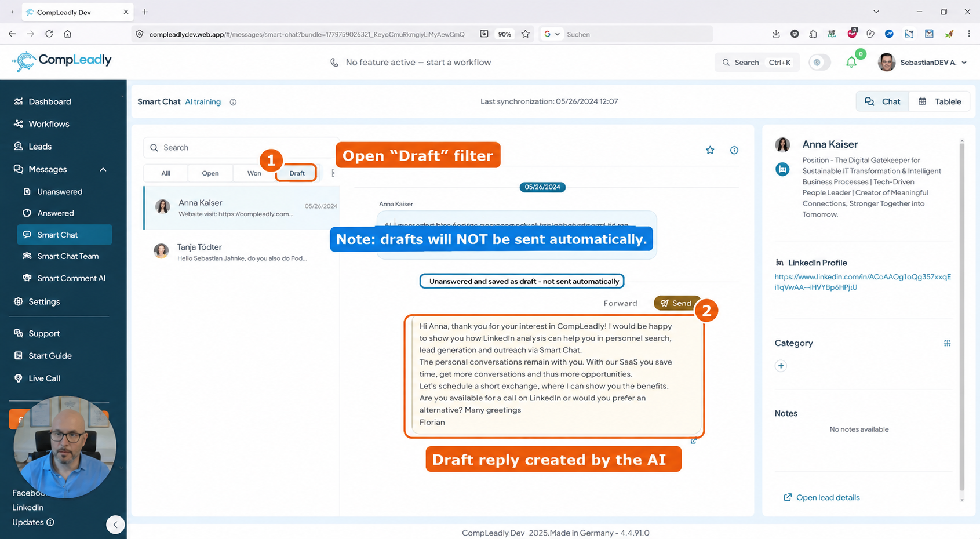Screen dimensions: 980x539
Task: Bookmark the page with star icon
Action: pyautogui.click(x=525, y=34)
